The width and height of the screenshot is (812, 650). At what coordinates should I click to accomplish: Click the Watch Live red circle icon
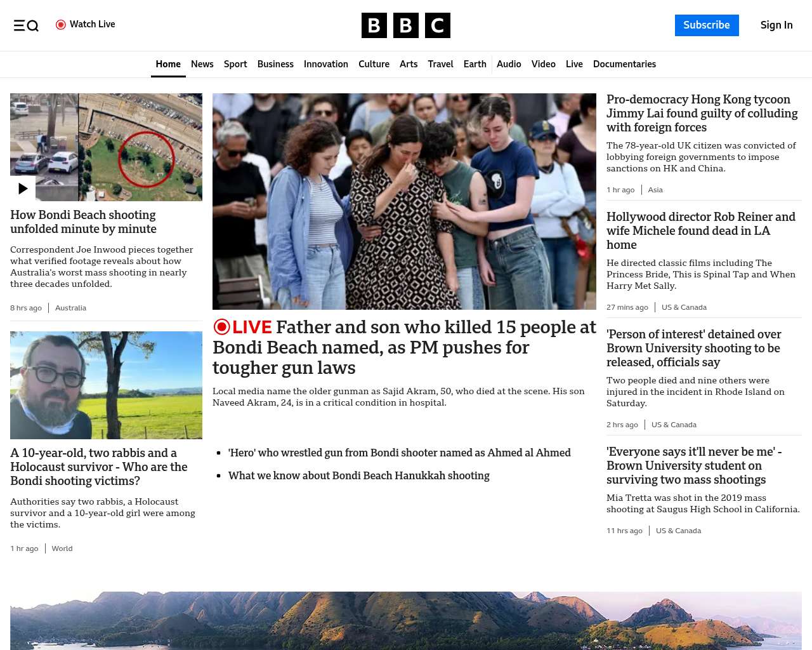(x=61, y=25)
